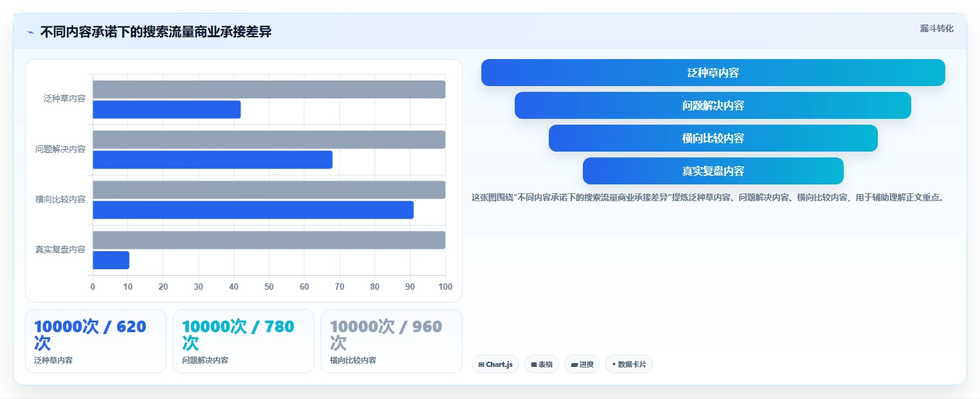Screen dimensions: 980x399
Task: Click the x-axis tick value 0
Action: click(x=93, y=287)
